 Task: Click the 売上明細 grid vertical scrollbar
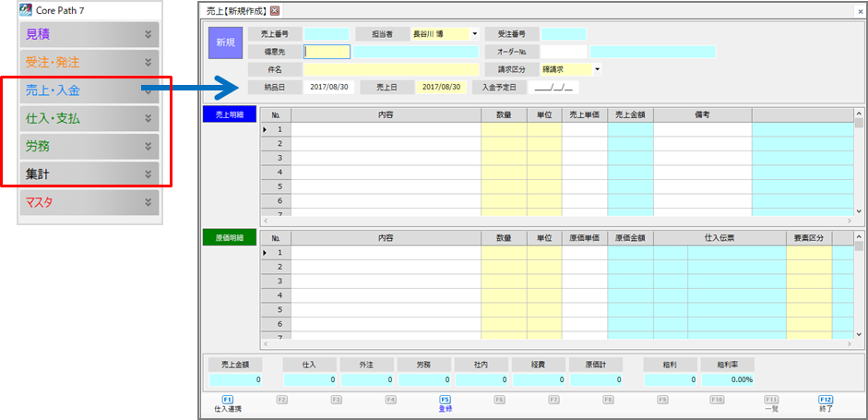pyautogui.click(x=859, y=166)
